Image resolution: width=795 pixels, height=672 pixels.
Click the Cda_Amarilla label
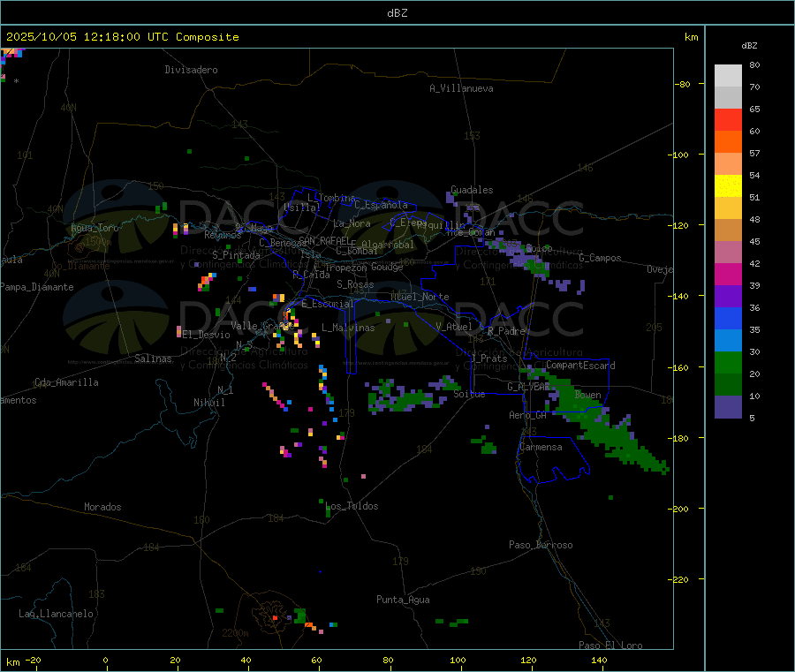point(66,382)
